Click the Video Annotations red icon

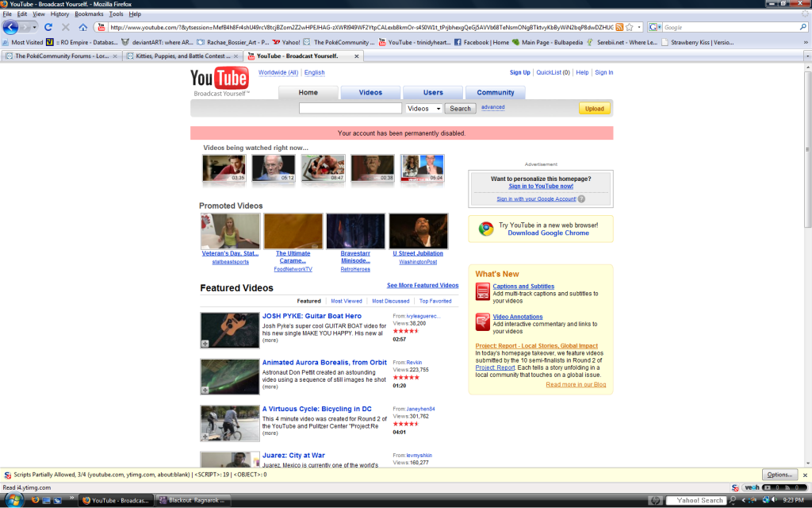(482, 321)
